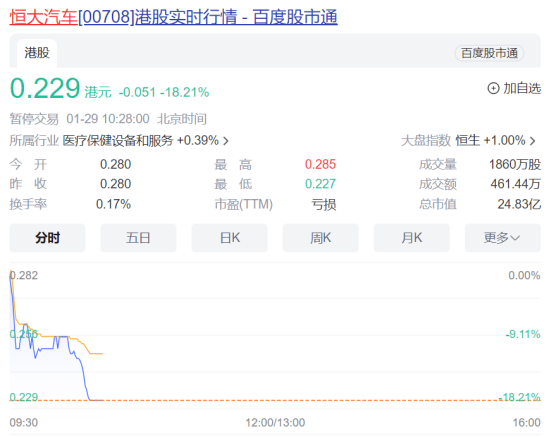
Task: Click the arrow after industry +0.39%
Action: (x=226, y=141)
